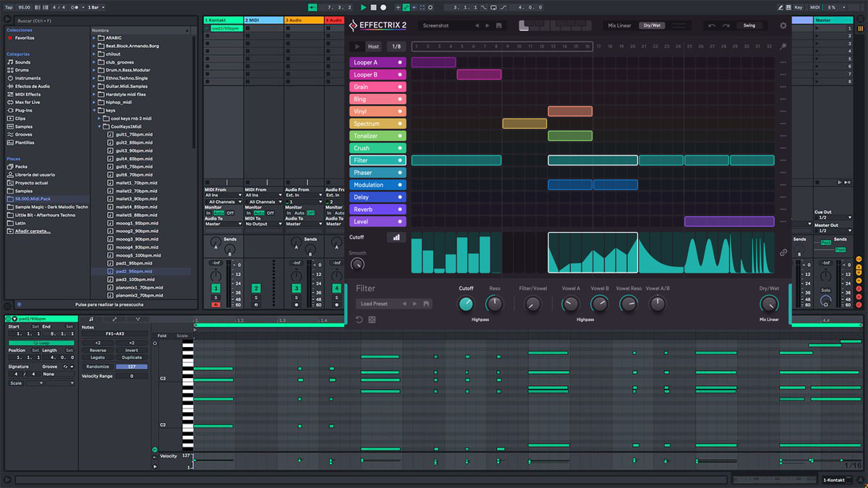
Task: Reset the Filter effect with the revert icon
Action: (359, 320)
